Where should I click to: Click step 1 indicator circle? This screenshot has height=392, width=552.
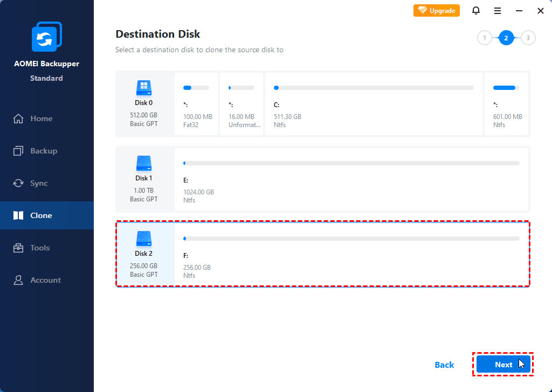pyautogui.click(x=485, y=38)
